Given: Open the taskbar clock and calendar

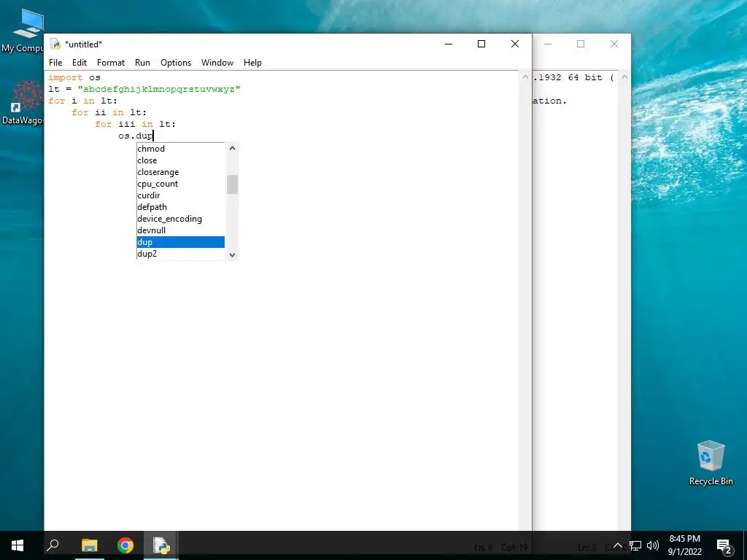Looking at the screenshot, I should (684, 545).
